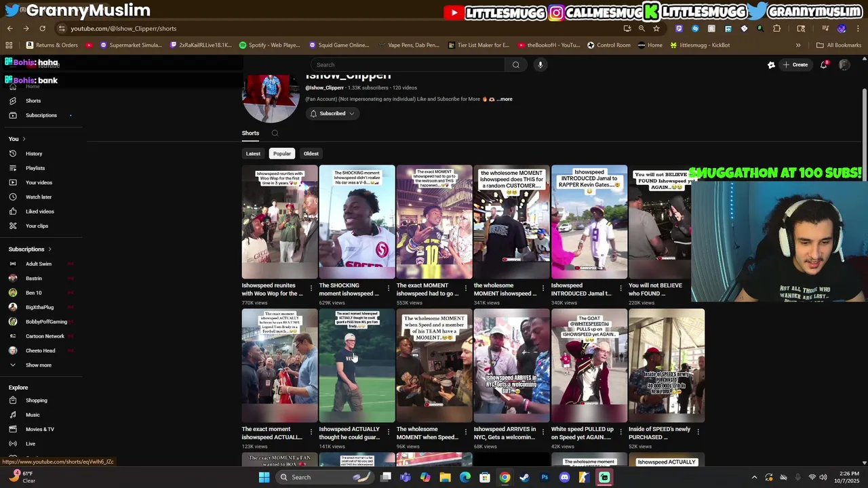Open Discord from the taskbar
Viewport: 868px width, 488px height.
(x=564, y=477)
